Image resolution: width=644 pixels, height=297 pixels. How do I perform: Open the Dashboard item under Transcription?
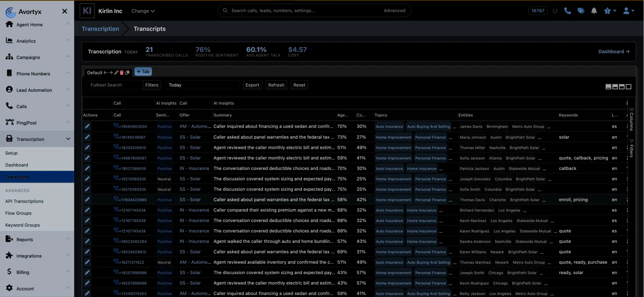(16, 165)
